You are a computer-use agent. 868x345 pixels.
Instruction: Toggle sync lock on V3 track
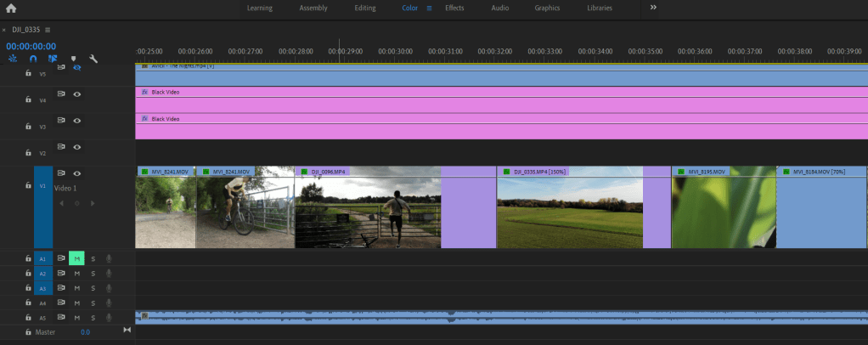[x=61, y=120]
